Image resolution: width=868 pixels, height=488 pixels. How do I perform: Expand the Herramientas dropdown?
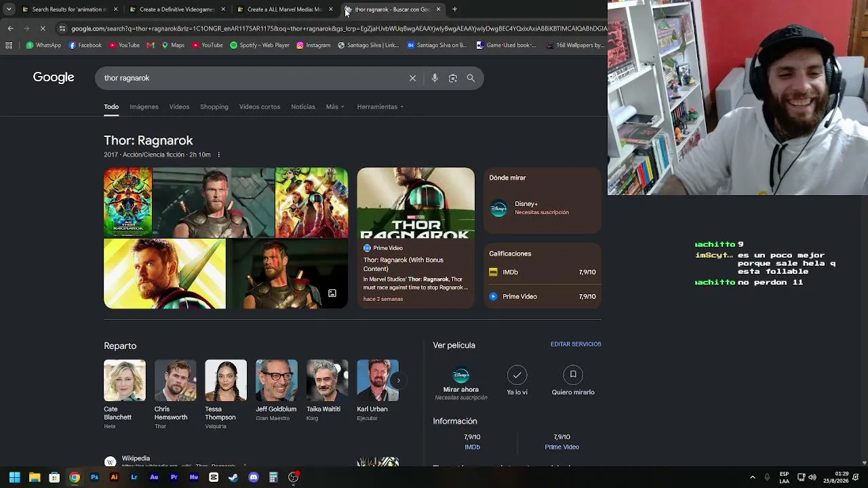tap(380, 107)
